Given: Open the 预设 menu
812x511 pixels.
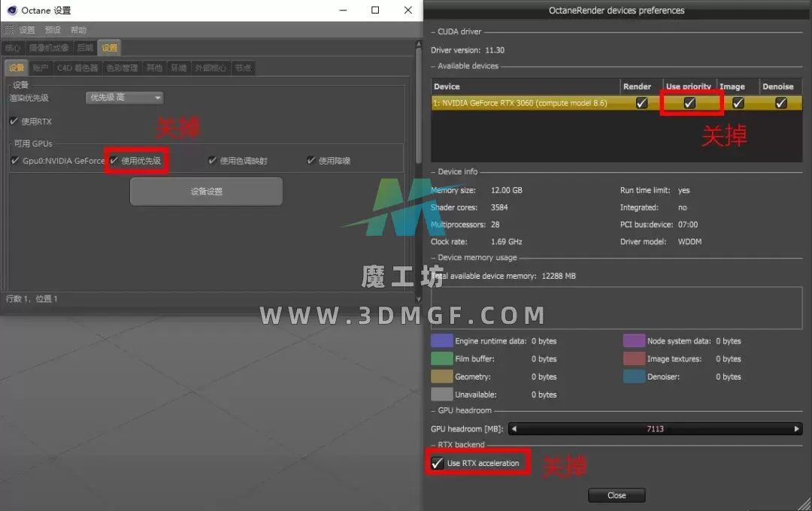Looking at the screenshot, I should (53, 30).
